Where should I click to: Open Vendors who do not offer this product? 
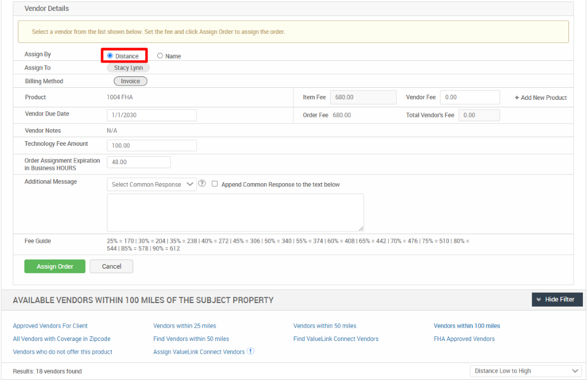point(63,352)
